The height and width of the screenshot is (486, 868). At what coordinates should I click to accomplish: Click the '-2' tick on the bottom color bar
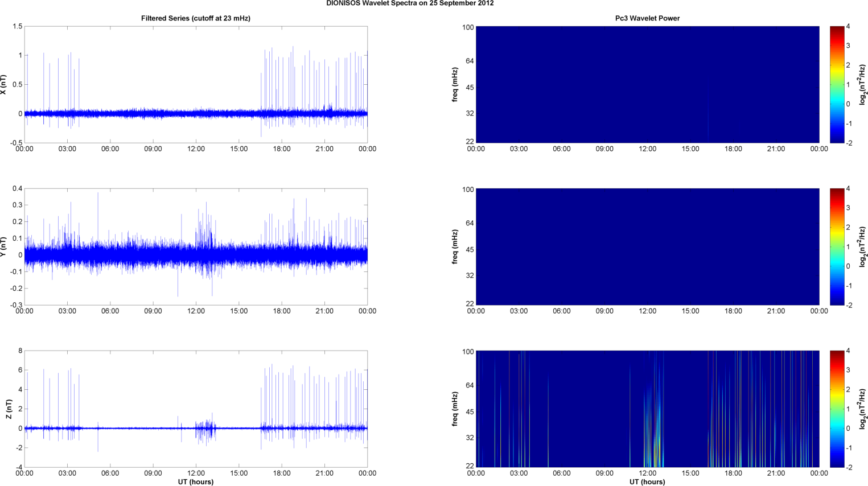click(849, 467)
